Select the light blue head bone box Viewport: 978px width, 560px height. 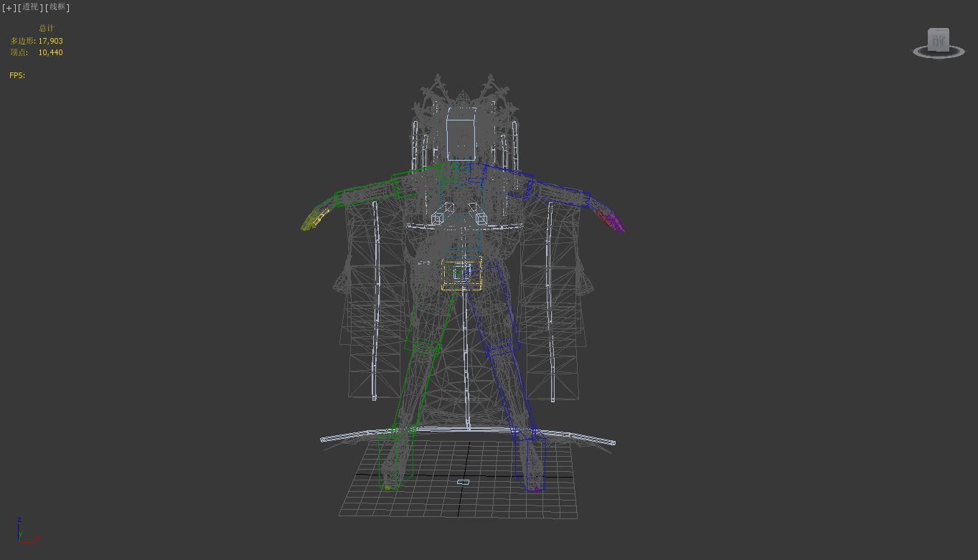(x=461, y=134)
